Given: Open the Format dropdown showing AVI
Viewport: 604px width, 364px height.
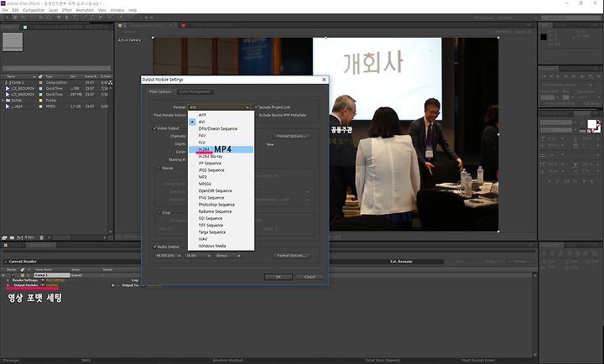Looking at the screenshot, I should pos(219,107).
